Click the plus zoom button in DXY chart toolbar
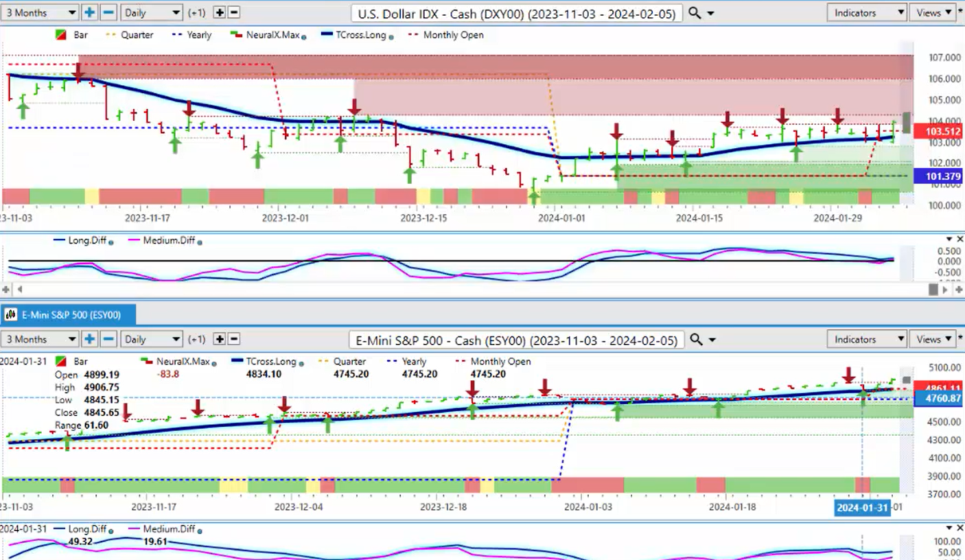The width and height of the screenshot is (965, 560). [90, 12]
